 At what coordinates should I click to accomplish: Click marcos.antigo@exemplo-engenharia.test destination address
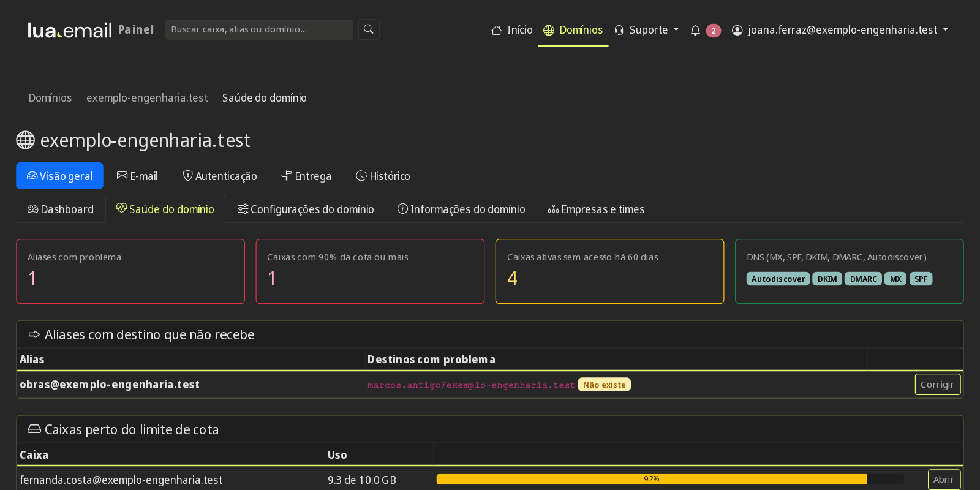point(471,385)
